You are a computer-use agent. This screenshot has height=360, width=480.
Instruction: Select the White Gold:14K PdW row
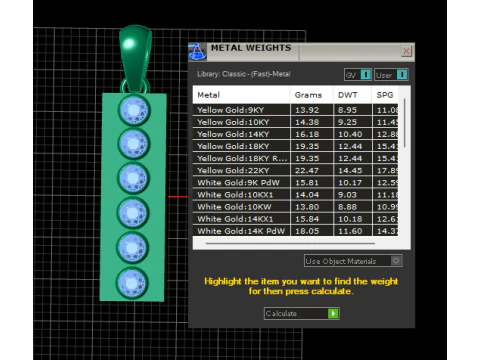(x=295, y=231)
